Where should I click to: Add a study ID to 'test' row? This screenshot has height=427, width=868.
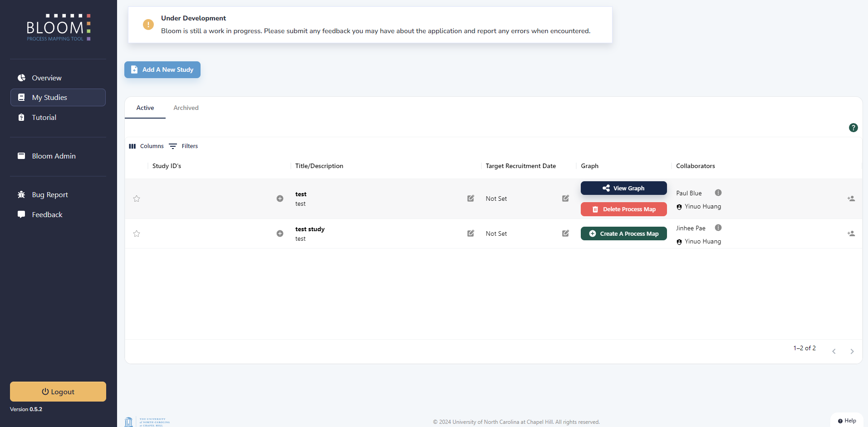pyautogui.click(x=280, y=199)
